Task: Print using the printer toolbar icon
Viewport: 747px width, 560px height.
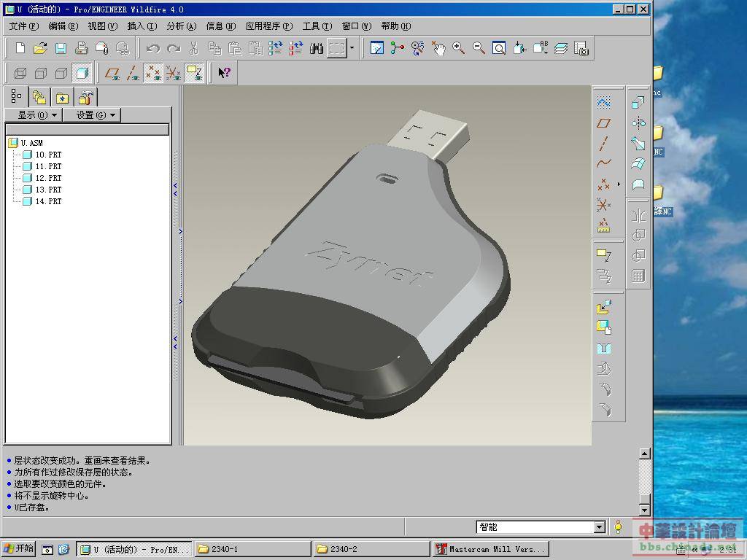Action: coord(82,48)
